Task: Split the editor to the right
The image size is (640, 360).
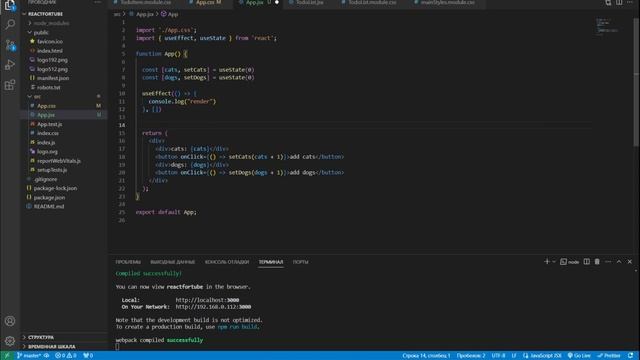Action: point(619,2)
